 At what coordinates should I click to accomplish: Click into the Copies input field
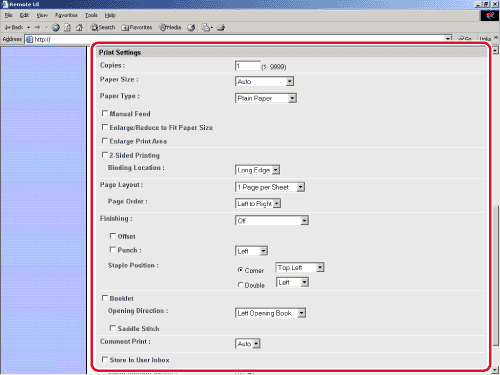coord(248,66)
